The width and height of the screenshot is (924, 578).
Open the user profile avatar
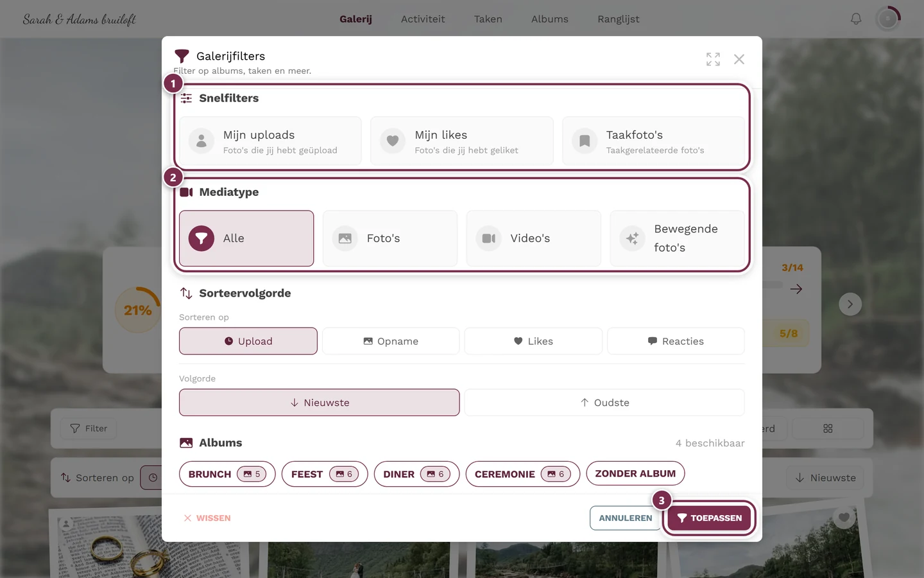click(888, 19)
